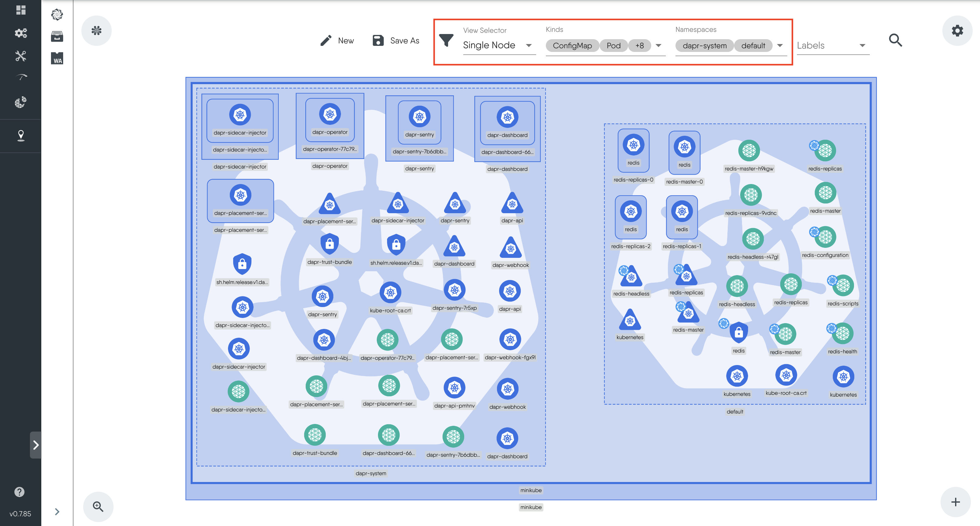Open the location pin icon in sidebar

click(21, 135)
